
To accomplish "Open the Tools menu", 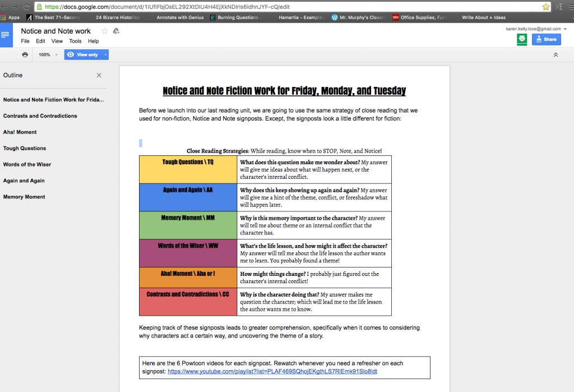I will [76, 41].
